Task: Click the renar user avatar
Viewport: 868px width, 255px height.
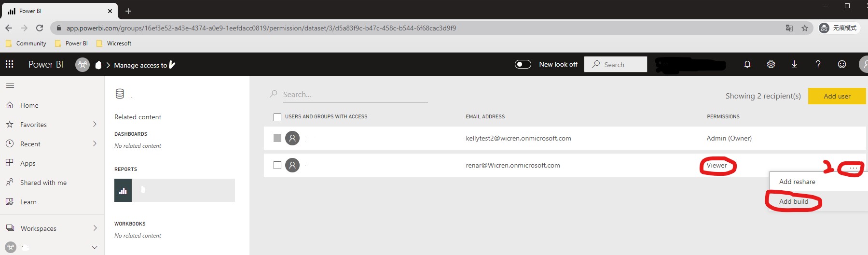Action: (x=292, y=165)
